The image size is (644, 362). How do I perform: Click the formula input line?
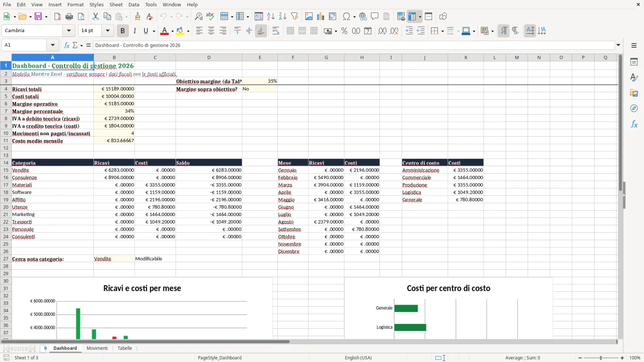tap(354, 45)
